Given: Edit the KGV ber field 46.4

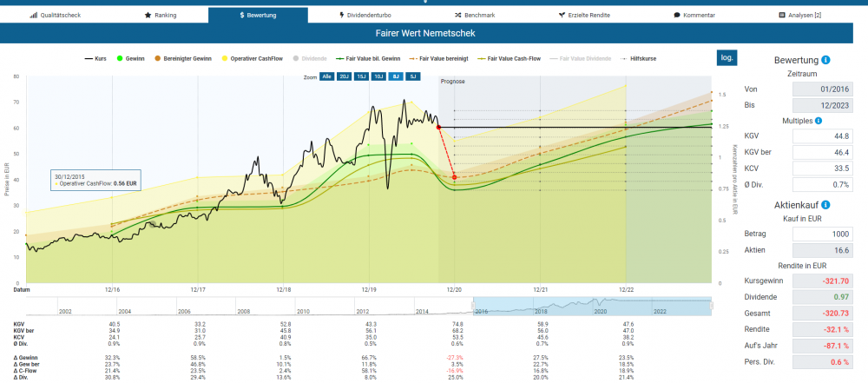Looking at the screenshot, I should tap(823, 153).
